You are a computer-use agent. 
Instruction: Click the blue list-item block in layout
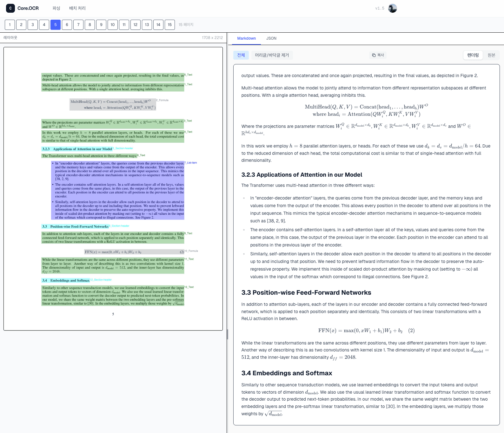[x=117, y=190]
